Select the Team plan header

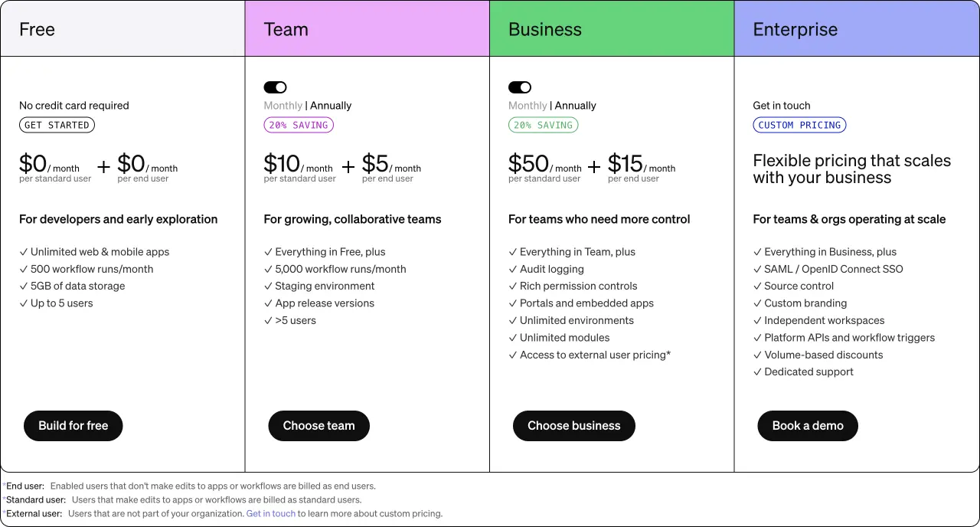[367, 28]
